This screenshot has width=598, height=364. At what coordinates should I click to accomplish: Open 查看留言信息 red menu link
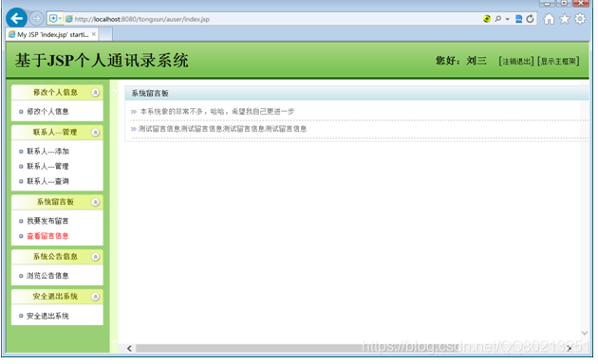[47, 236]
